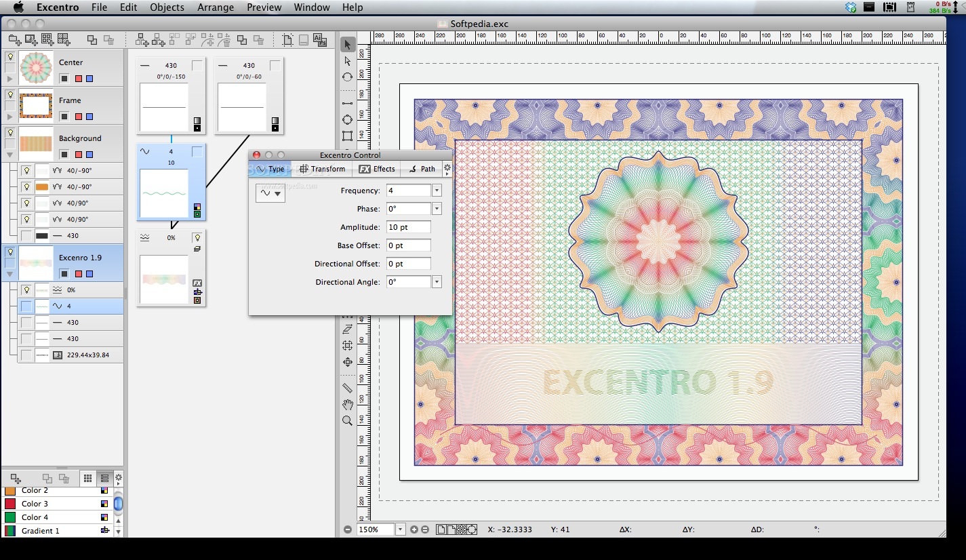Select the ruler measure tool
This screenshot has width=966, height=560.
pos(347,388)
